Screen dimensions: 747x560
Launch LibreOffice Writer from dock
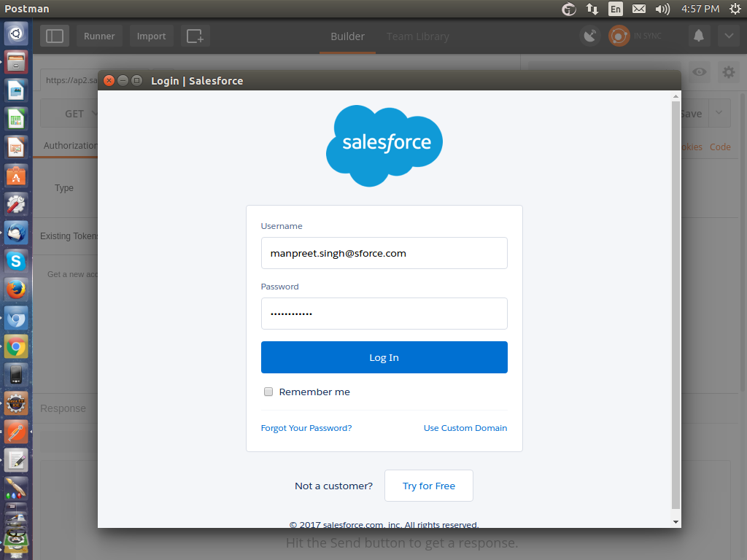click(16, 90)
